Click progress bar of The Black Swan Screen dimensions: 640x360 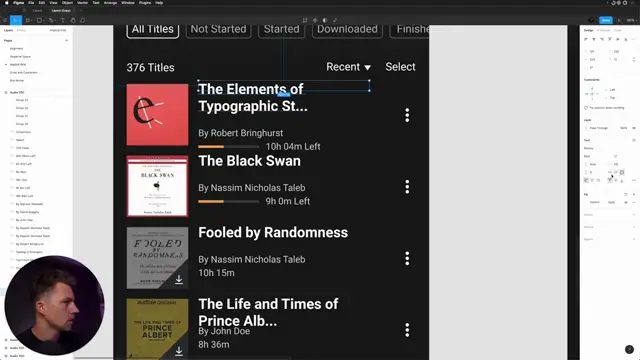coord(229,201)
